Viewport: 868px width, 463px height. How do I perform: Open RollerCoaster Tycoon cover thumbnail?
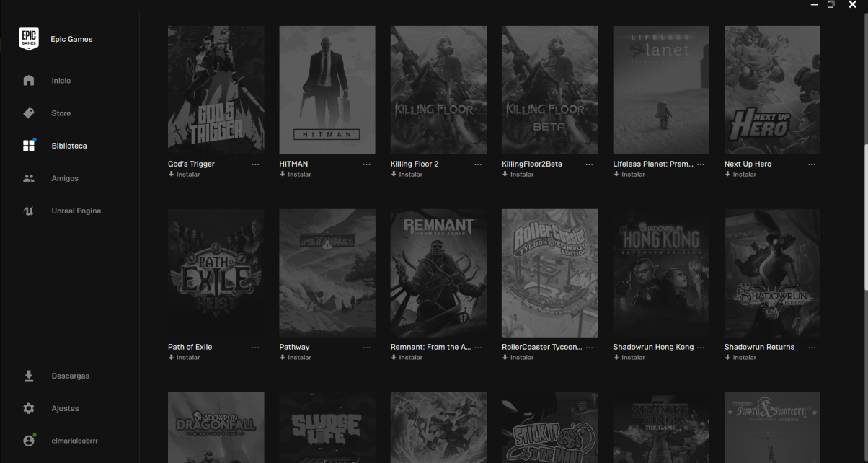tap(550, 273)
